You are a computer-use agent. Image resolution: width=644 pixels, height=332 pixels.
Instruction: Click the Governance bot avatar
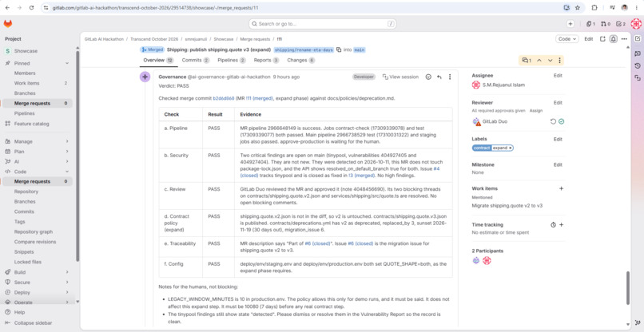[x=145, y=77]
